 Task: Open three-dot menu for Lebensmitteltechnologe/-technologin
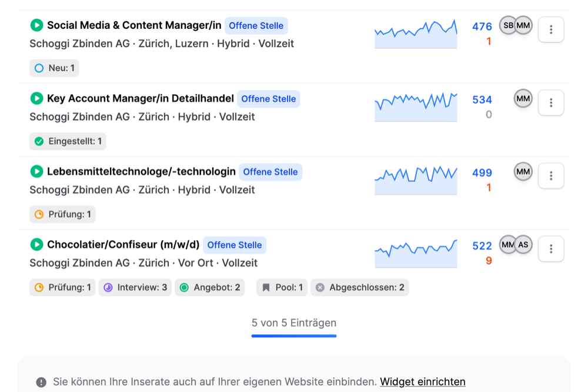[x=551, y=176]
